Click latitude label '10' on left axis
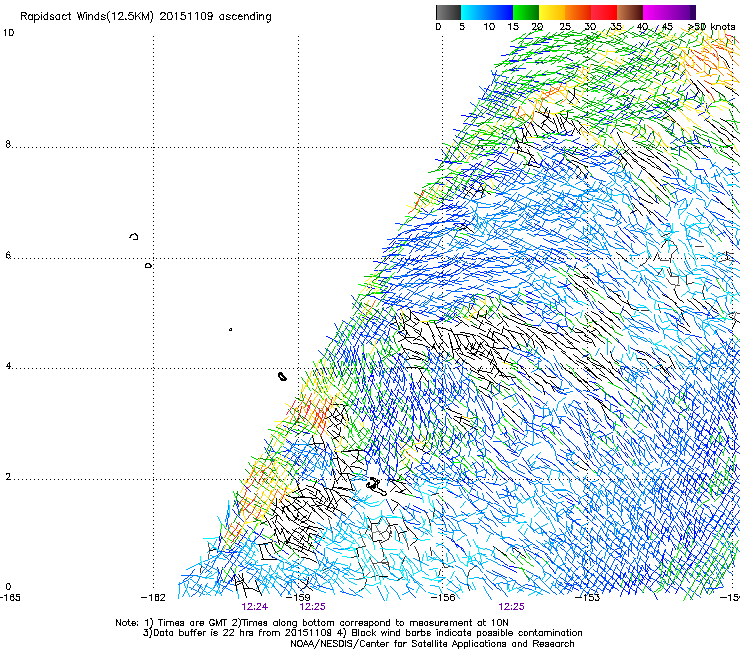Screen dimensions: 740x650 click(x=8, y=33)
